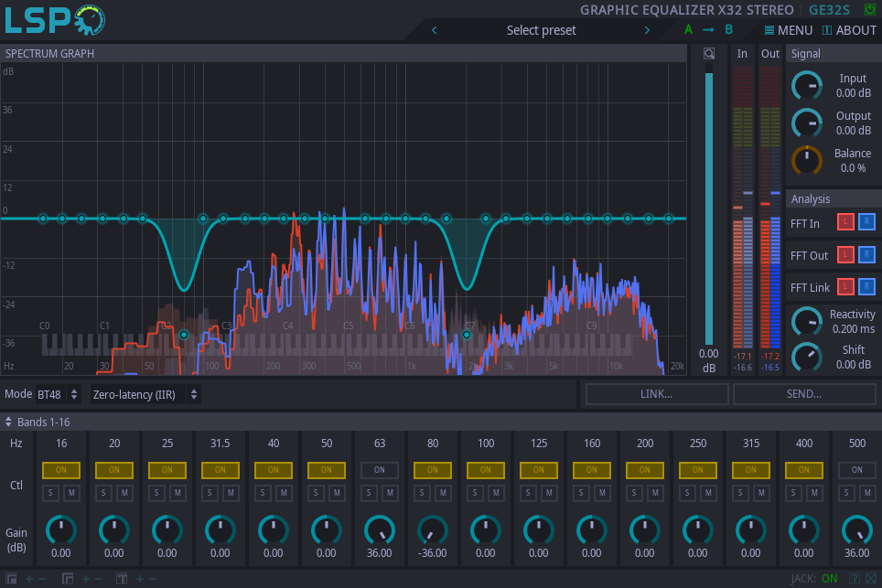This screenshot has height=588, width=882.
Task: Click the LINK... button
Action: 657,394
